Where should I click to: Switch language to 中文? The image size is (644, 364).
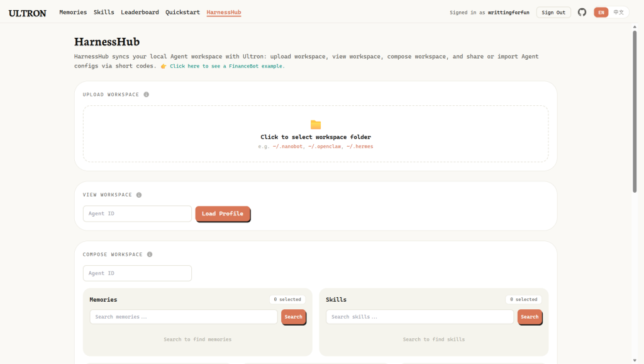[x=619, y=13]
